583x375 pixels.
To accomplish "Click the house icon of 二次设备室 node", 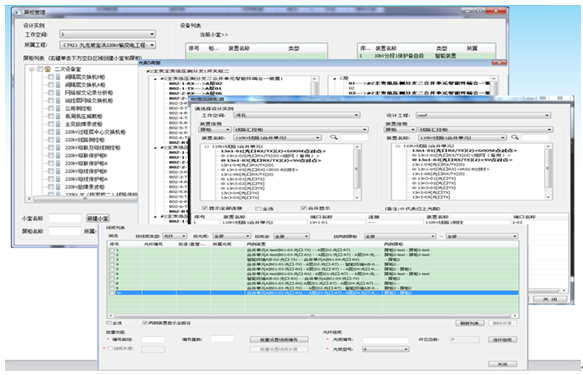I will 48,69.
